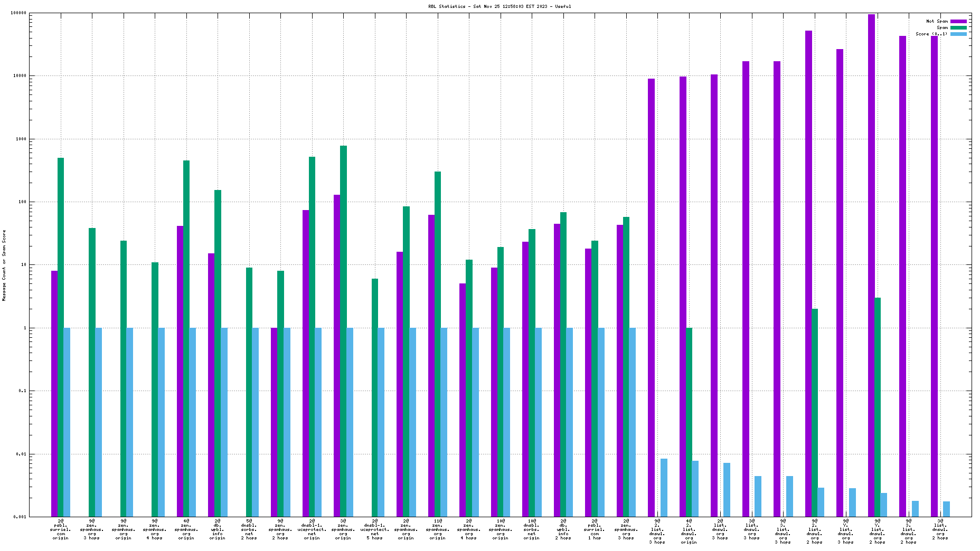Click the green Spam legend swatch

[x=958, y=27]
